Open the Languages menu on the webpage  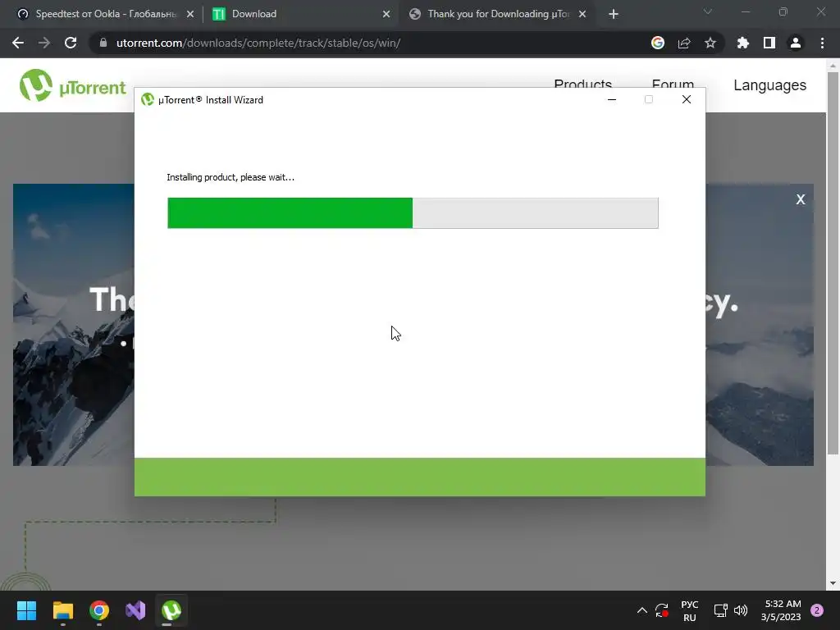769,85
